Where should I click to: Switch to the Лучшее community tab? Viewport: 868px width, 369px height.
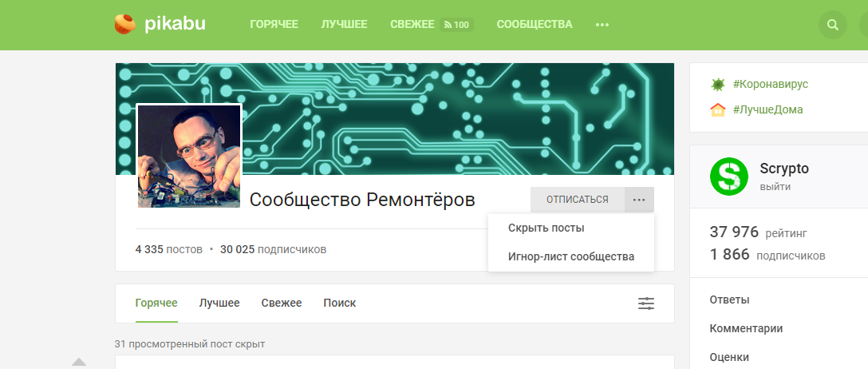(x=219, y=303)
